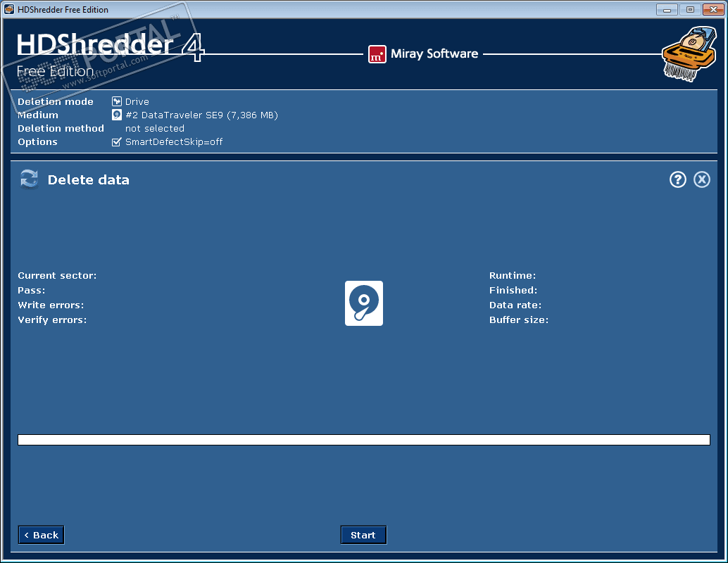This screenshot has height=563, width=728.
Task: Click the Miray Software logo icon
Action: coord(377,54)
